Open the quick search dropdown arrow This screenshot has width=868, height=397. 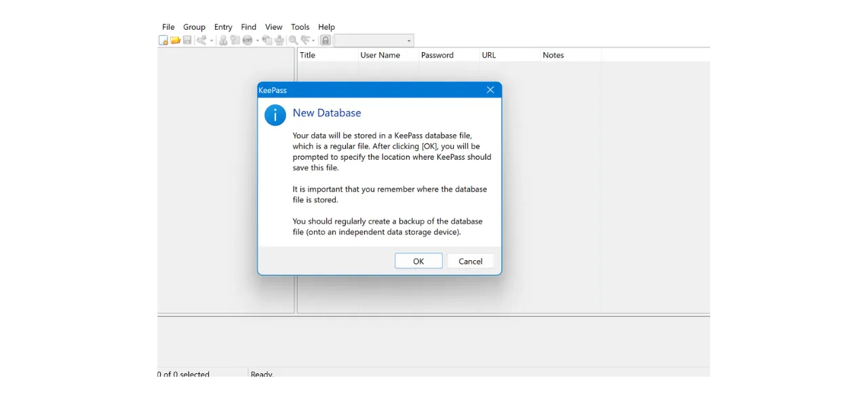(x=409, y=41)
